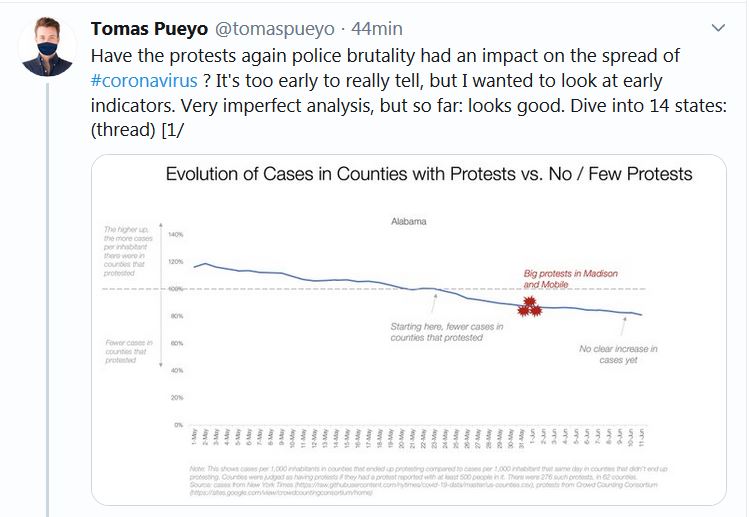Click Tomas Pueyo's profile avatar

tap(48, 45)
